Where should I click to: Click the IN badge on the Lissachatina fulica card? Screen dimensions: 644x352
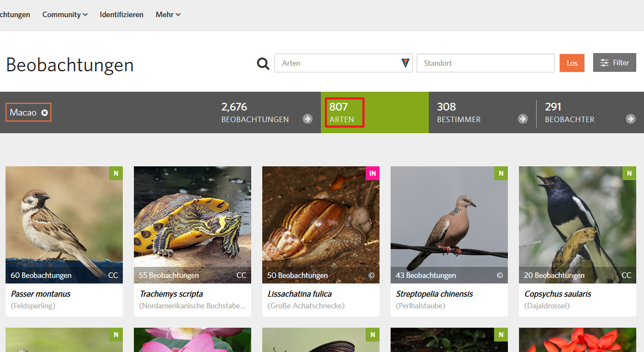point(372,173)
